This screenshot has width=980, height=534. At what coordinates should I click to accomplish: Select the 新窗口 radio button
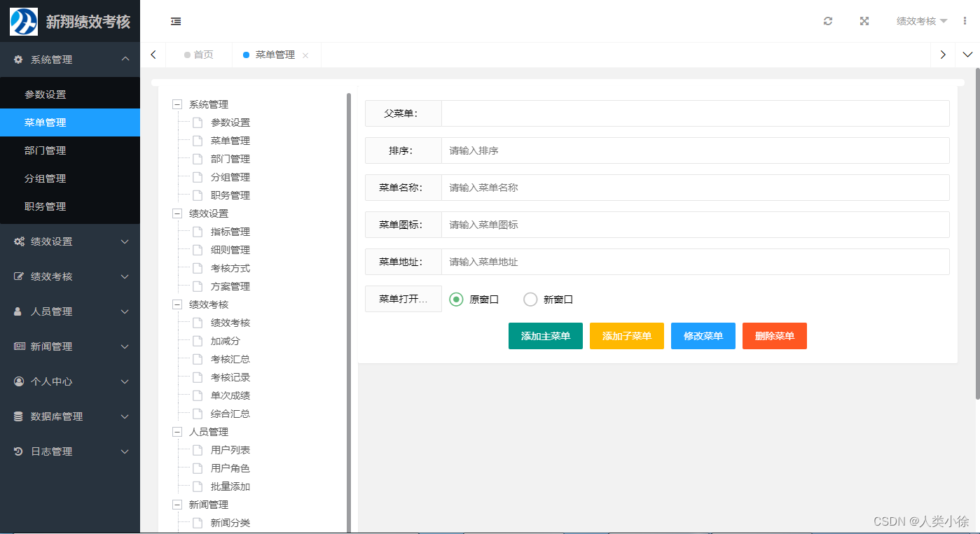[530, 300]
